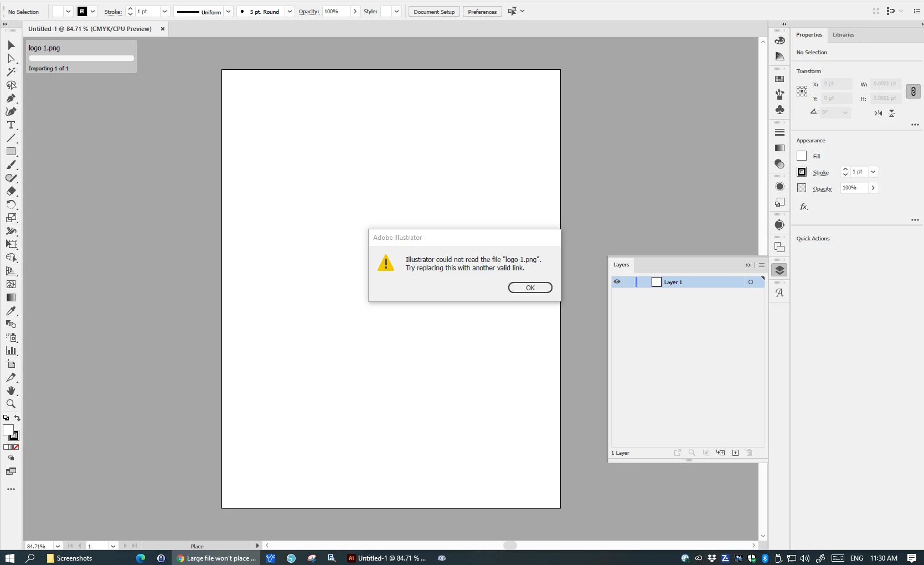924x565 pixels.
Task: Open the fill color dropdown in control bar
Action: coord(68,12)
